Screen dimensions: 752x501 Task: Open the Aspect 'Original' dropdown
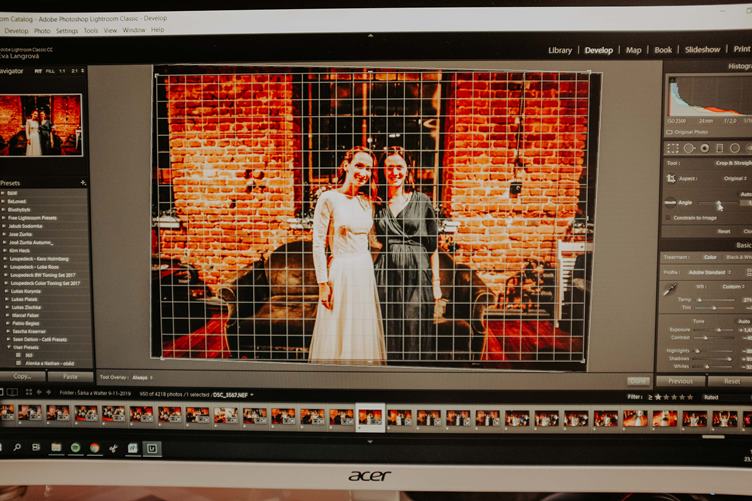pyautogui.click(x=735, y=179)
